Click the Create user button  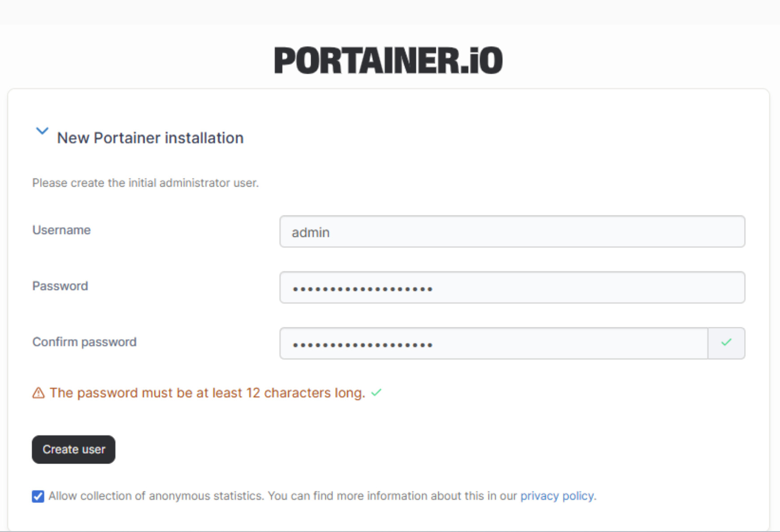tap(73, 449)
